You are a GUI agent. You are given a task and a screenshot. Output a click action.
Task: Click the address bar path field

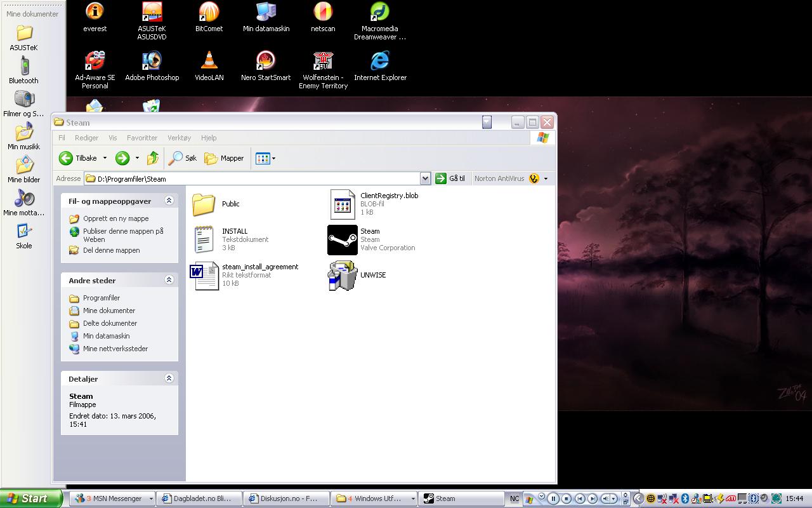(x=252, y=178)
